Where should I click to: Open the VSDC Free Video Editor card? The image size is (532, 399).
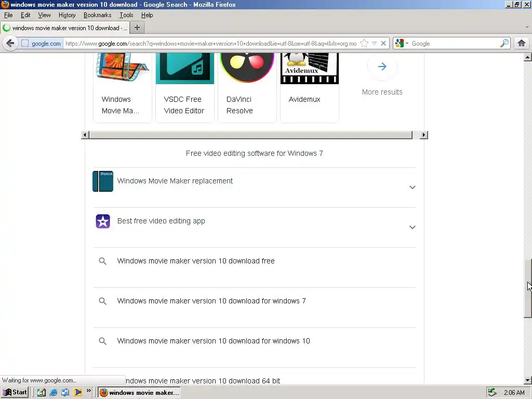pyautogui.click(x=185, y=87)
